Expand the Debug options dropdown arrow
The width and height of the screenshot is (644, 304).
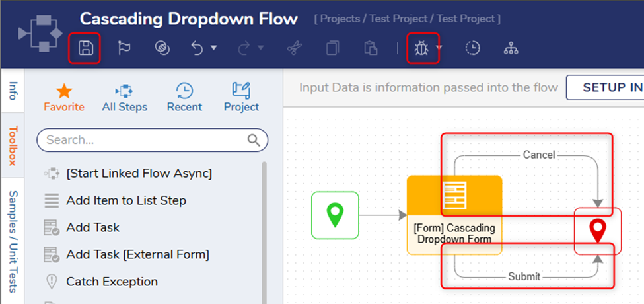439,48
